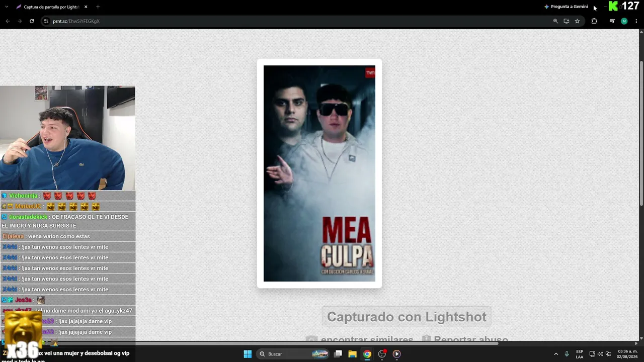Bookmark this page with the star

click(x=577, y=21)
